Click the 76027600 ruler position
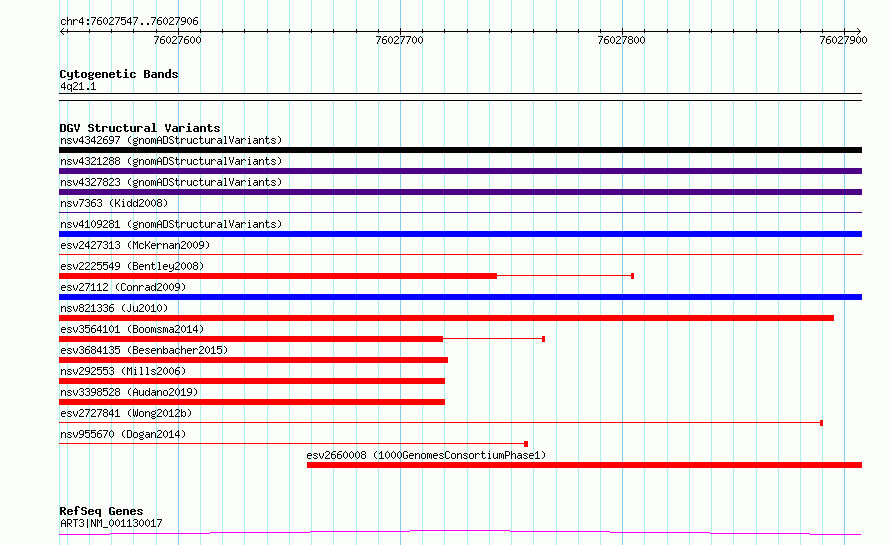 click(178, 40)
